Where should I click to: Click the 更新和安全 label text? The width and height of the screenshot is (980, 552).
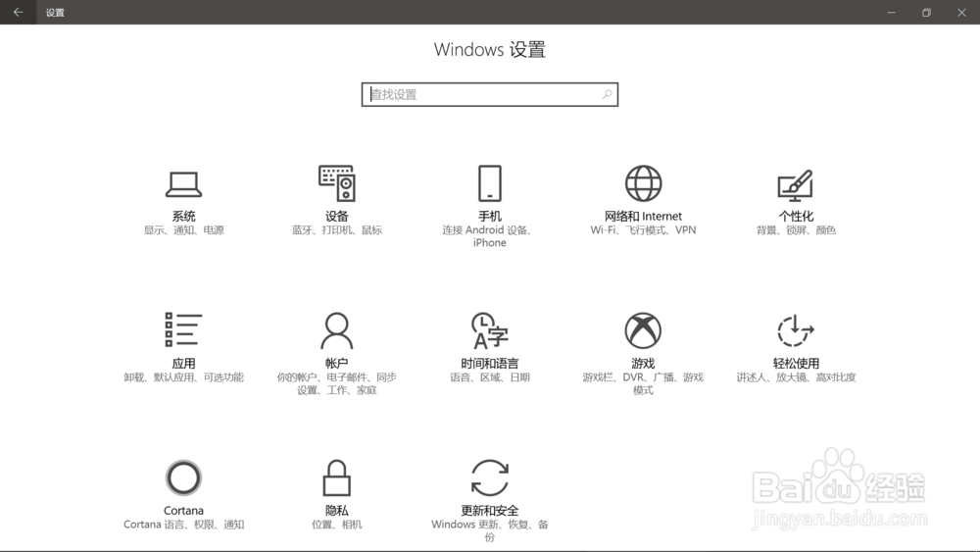click(489, 511)
